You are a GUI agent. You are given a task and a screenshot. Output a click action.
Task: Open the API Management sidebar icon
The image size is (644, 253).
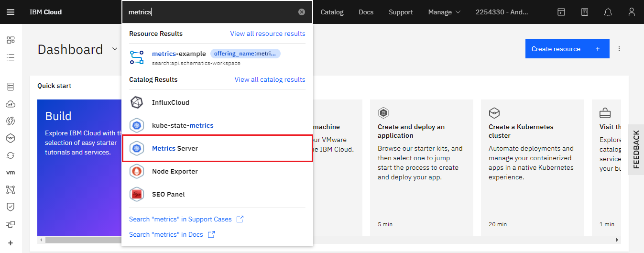(x=11, y=224)
